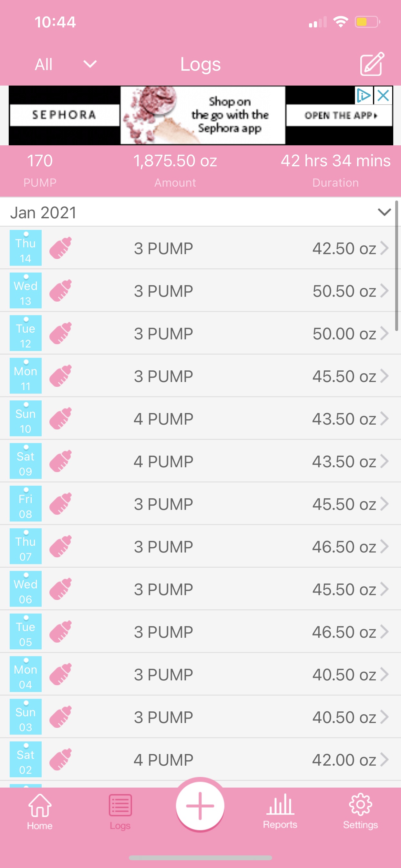Click the list scrollbar indicator

tap(396, 266)
